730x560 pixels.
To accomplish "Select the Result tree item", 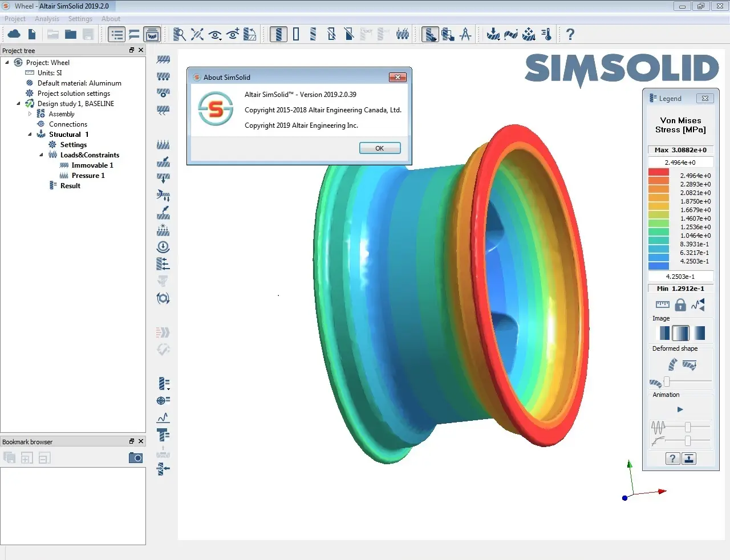I will click(x=70, y=186).
